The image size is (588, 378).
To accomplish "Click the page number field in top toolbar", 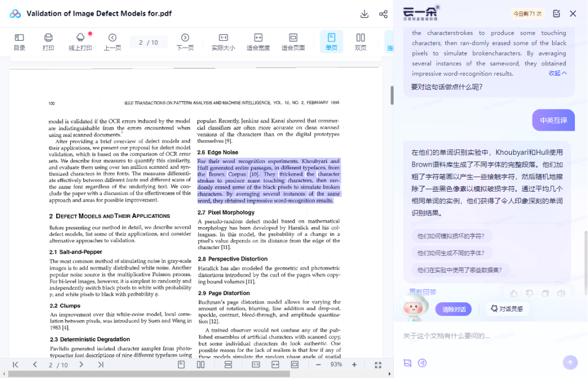I will pyautogui.click(x=149, y=42).
